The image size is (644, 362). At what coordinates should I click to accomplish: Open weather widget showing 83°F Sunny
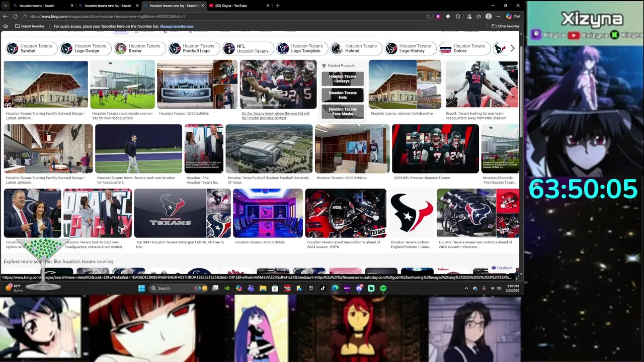pos(14,288)
